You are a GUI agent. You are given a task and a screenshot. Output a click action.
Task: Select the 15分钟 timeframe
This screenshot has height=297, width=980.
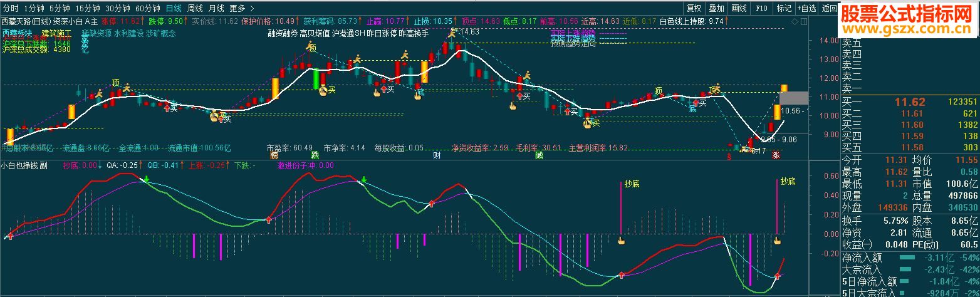click(x=87, y=8)
